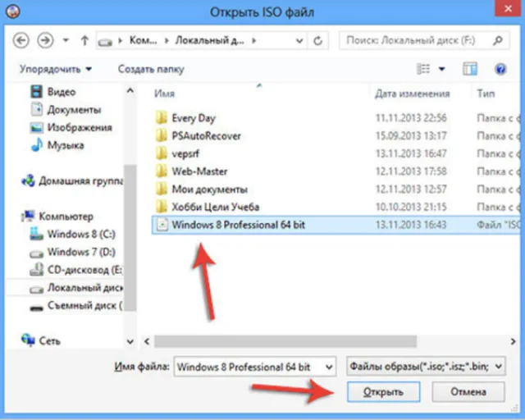Select Хобби Цели Учеба folder
The width and height of the screenshot is (525, 420).
(216, 207)
